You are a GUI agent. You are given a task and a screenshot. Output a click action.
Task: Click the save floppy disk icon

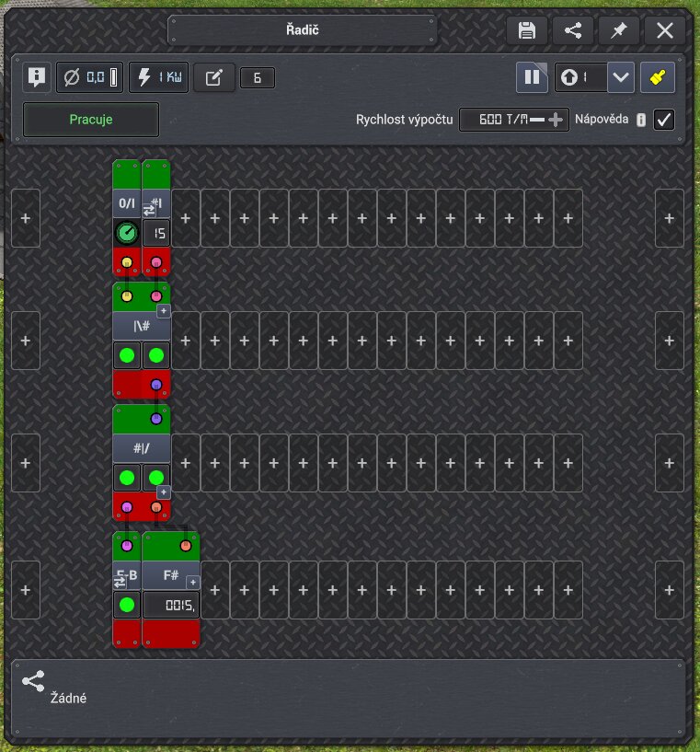(526, 30)
